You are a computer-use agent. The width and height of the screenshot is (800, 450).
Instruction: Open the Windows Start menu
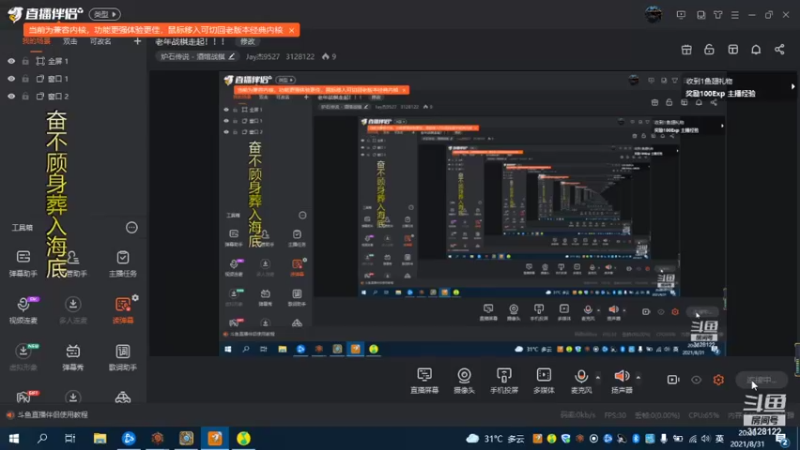point(14,438)
